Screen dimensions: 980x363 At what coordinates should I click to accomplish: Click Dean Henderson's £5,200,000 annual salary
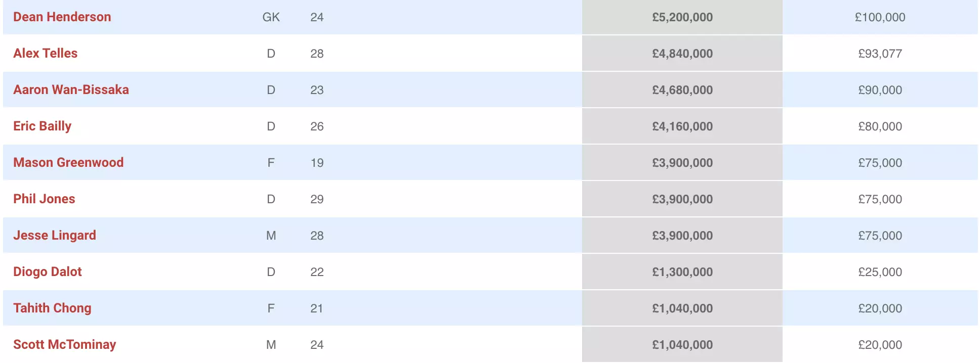point(682,17)
